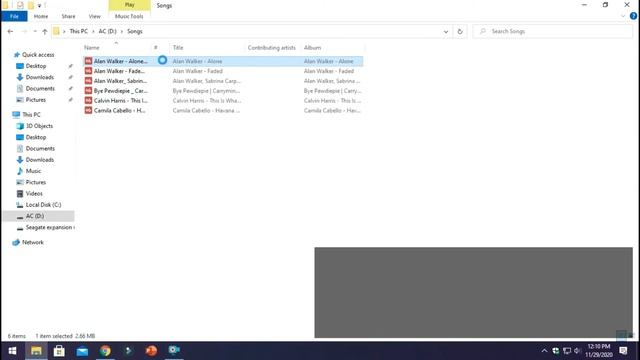Open PowerPoint from taskbar
This screenshot has height=360, width=640.
[x=151, y=351]
